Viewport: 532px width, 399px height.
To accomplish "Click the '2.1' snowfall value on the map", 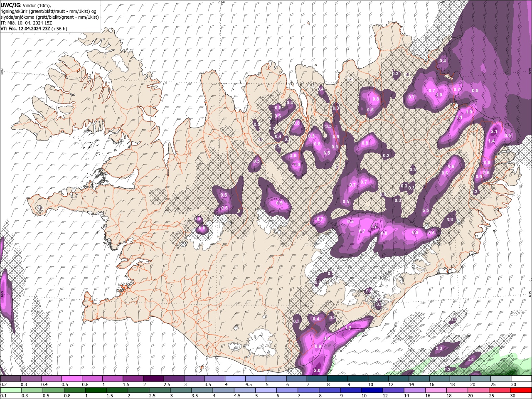I will pyautogui.click(x=494, y=131).
